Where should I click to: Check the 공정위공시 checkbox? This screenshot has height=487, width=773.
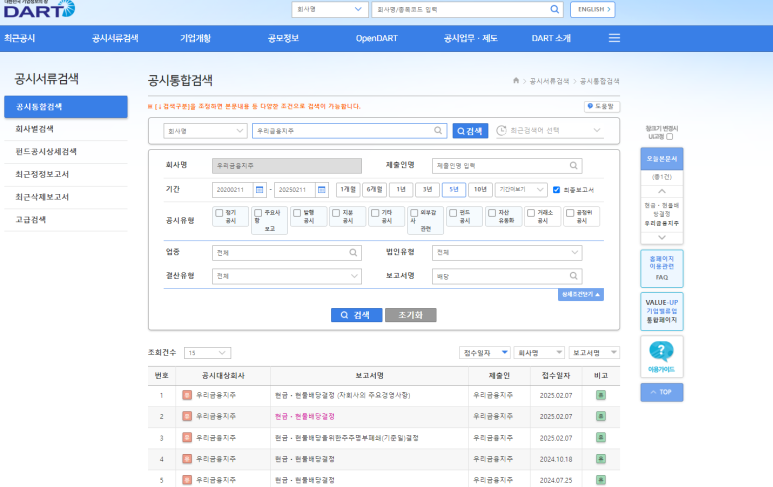(x=570, y=213)
